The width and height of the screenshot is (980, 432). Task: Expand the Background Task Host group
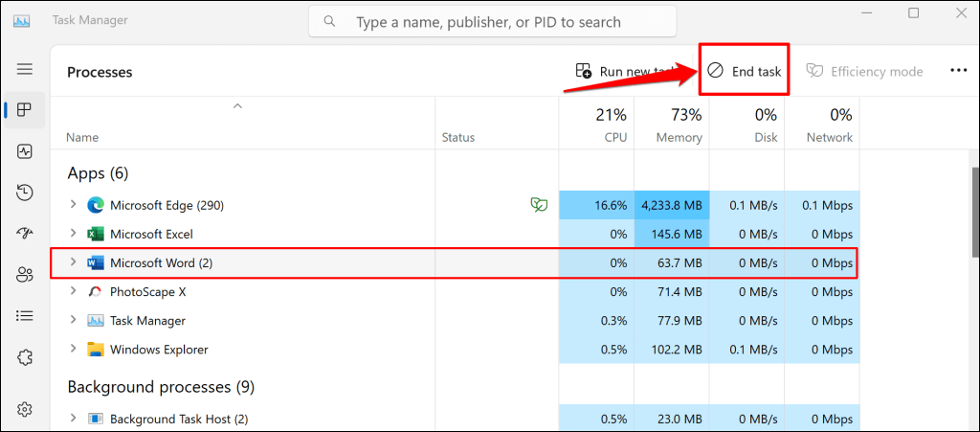74,419
